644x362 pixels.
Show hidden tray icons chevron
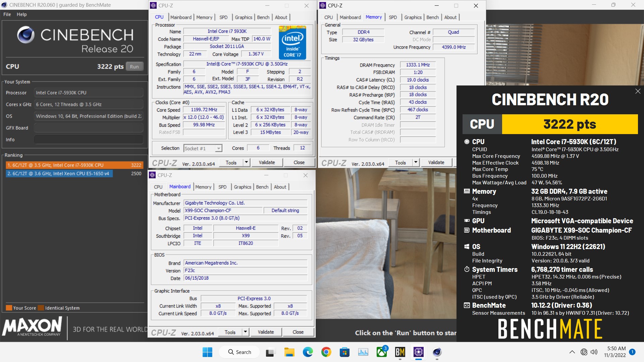572,352
